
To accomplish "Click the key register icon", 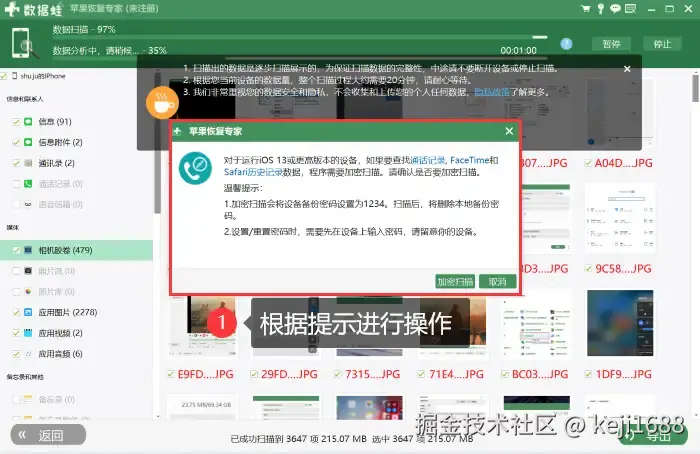I will 601,8.
